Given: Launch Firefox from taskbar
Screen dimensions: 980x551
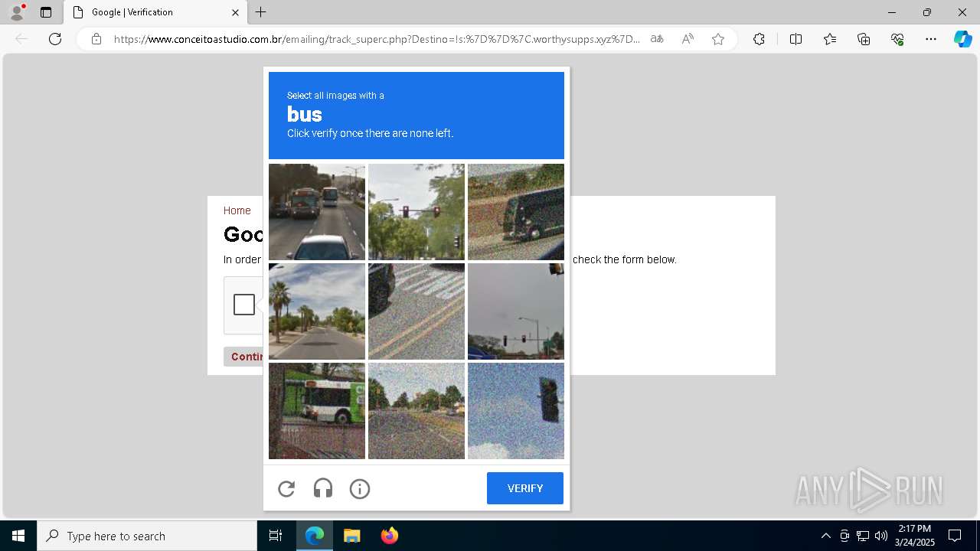Looking at the screenshot, I should [390, 536].
